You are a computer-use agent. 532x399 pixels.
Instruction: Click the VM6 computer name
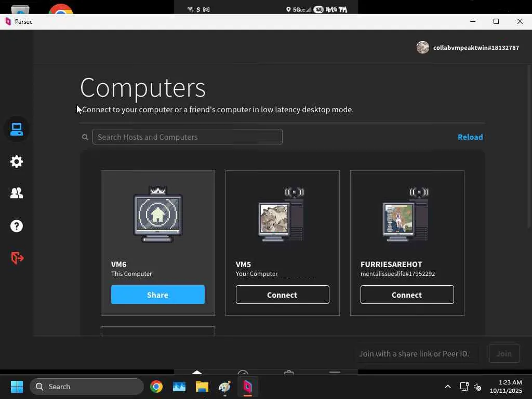point(119,264)
